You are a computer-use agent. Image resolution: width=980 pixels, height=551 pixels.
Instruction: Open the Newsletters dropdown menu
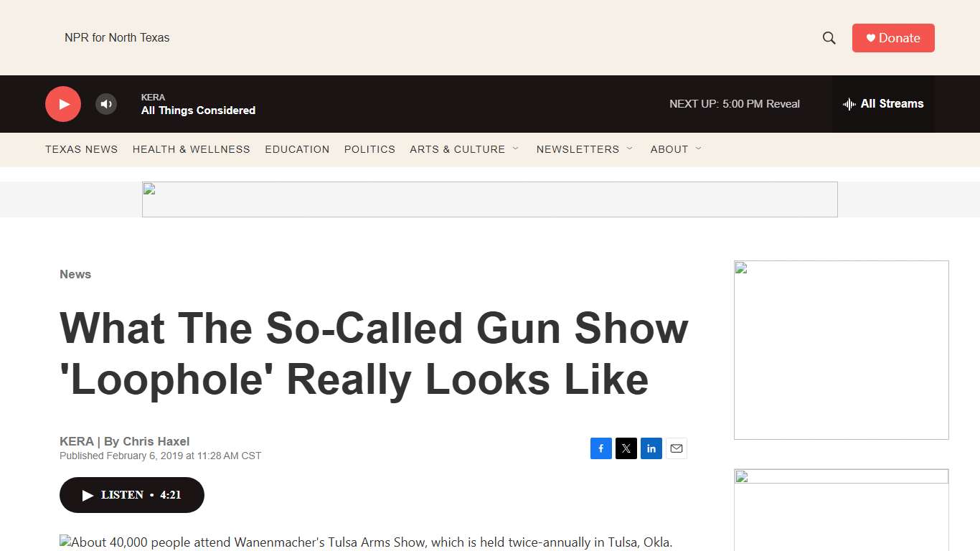point(630,149)
